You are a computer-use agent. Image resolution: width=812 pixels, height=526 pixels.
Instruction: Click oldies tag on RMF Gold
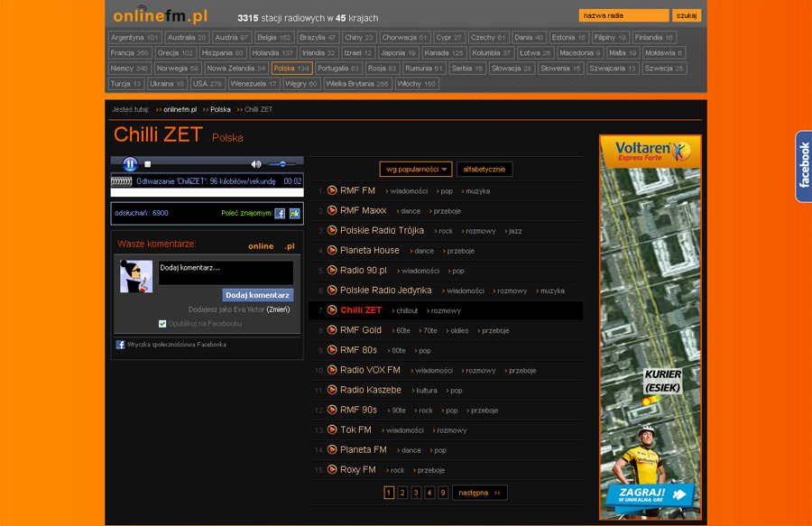pos(459,331)
